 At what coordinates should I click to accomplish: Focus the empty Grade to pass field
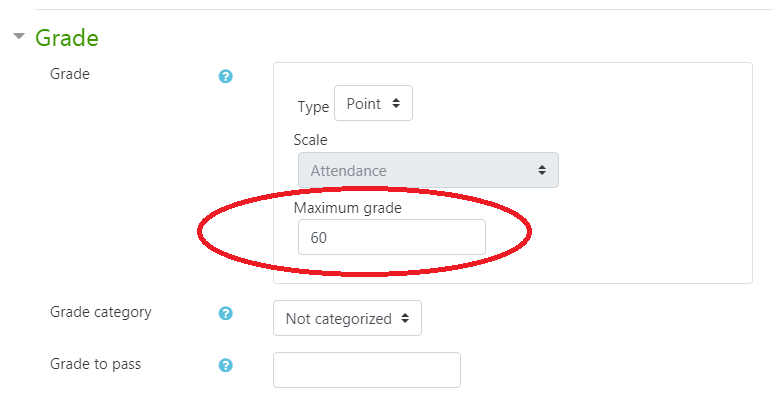pyautogui.click(x=367, y=370)
